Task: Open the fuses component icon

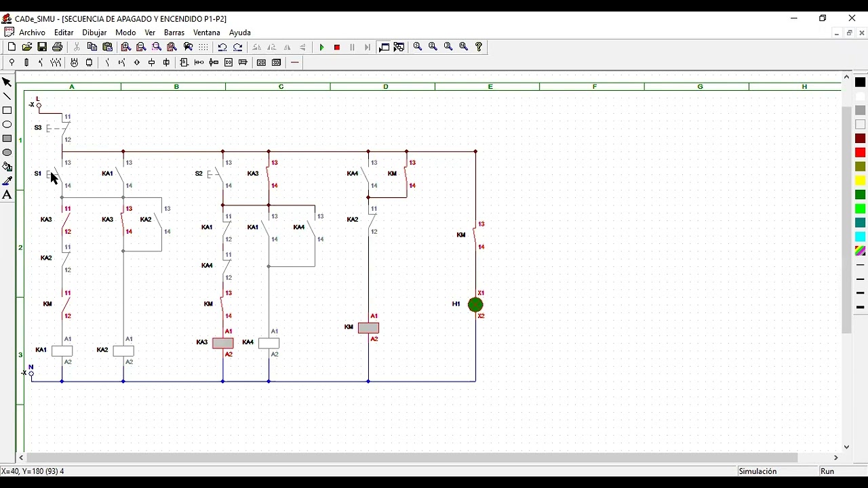Action: (x=26, y=62)
